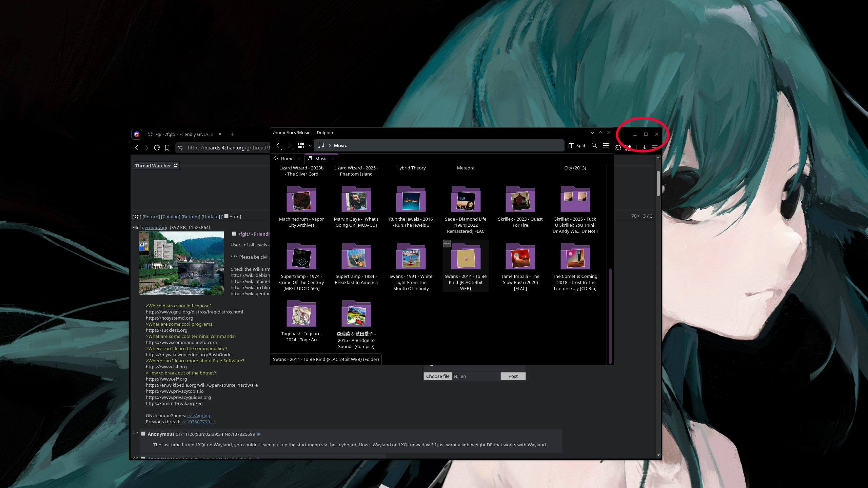Bookmark the page using bookmark icon

pos(167,148)
